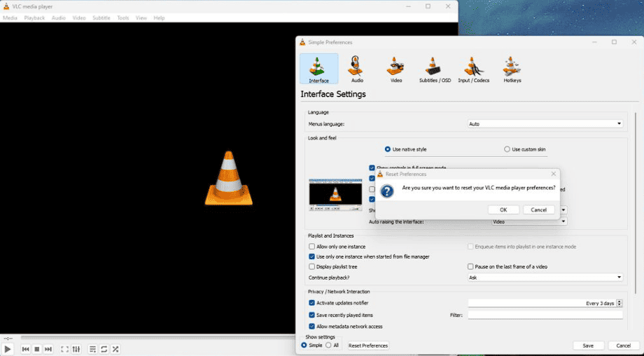The width and height of the screenshot is (644, 356).
Task: Click the large VLC cone in video area
Action: coord(229,178)
